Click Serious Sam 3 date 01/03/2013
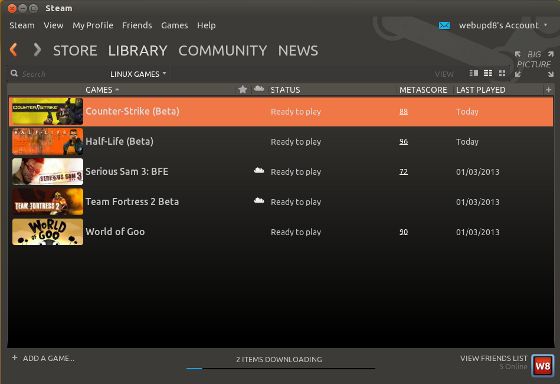The height and width of the screenshot is (384, 560). 478,172
